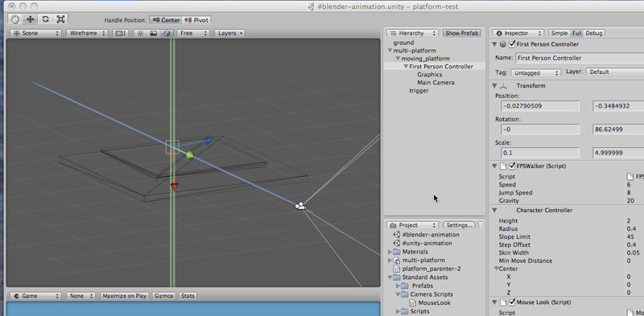Click the Name input field
This screenshot has height=316, width=644.
tap(580, 58)
